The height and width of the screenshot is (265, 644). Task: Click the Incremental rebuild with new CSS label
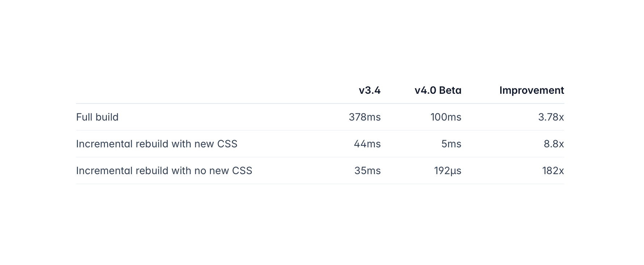click(x=156, y=144)
